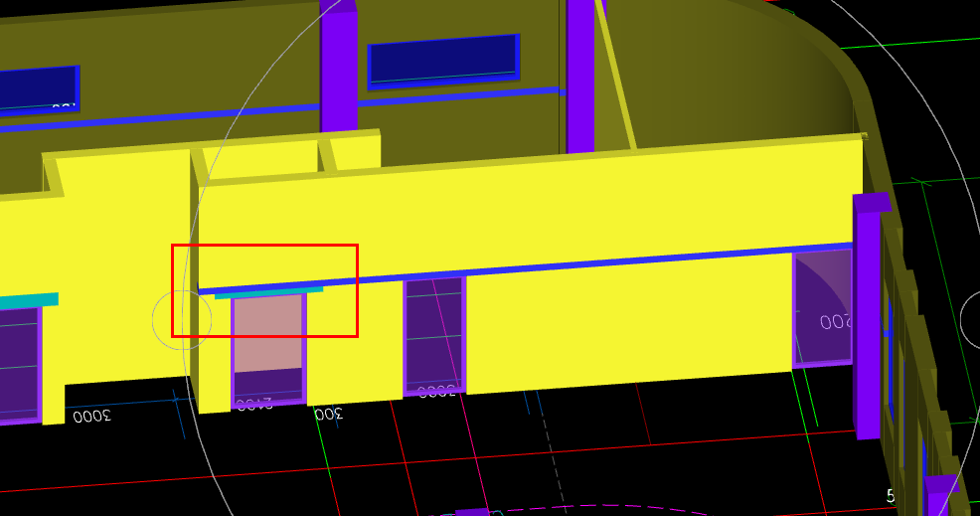Select the narrow purple-framed window in the wall's middle
The width and height of the screenshot is (980, 516).
click(x=434, y=336)
